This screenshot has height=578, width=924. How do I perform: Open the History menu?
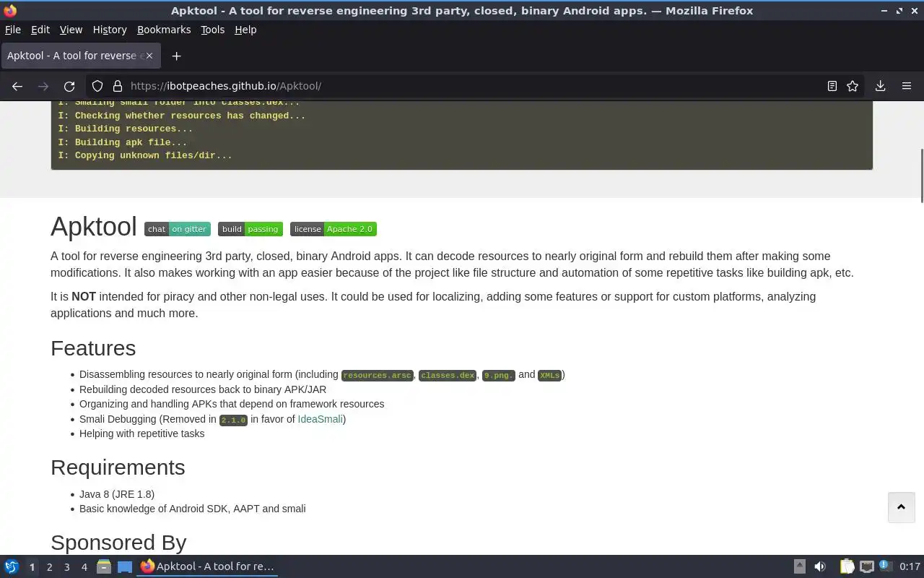coord(110,30)
